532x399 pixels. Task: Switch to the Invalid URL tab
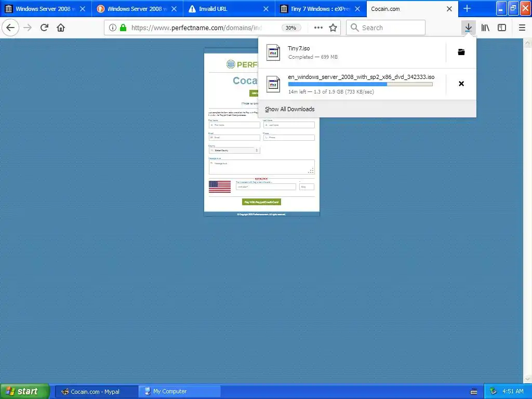(229, 9)
